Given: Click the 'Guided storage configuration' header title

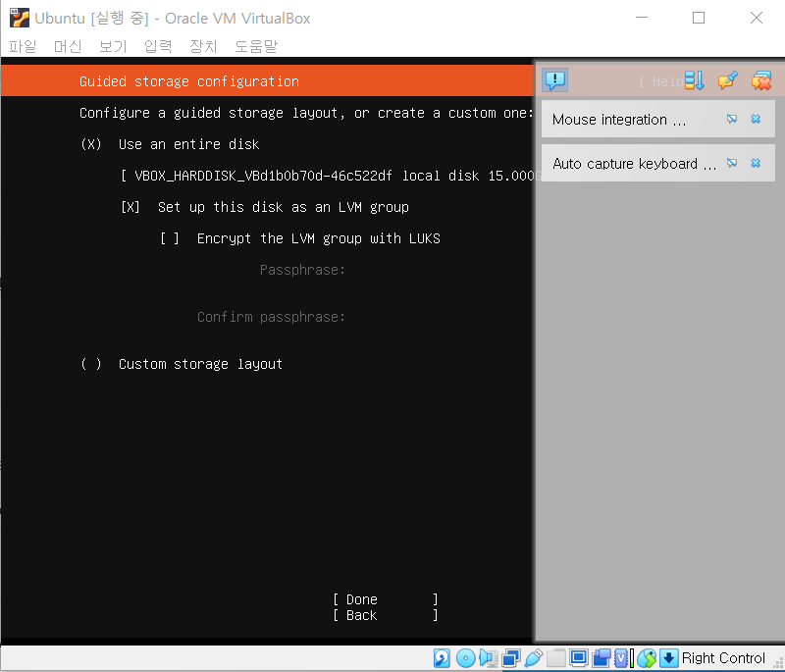Looking at the screenshot, I should click(189, 81).
